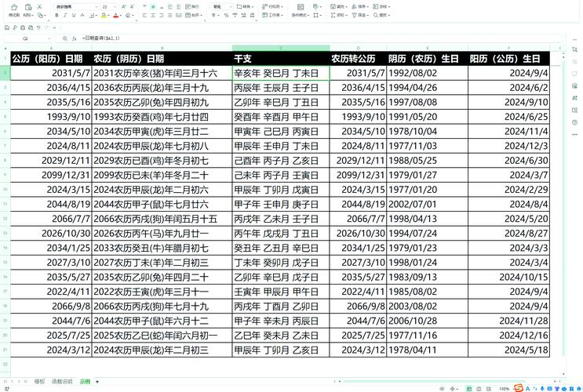Expand the quick access toolbar customize arrow

(x=54, y=28)
